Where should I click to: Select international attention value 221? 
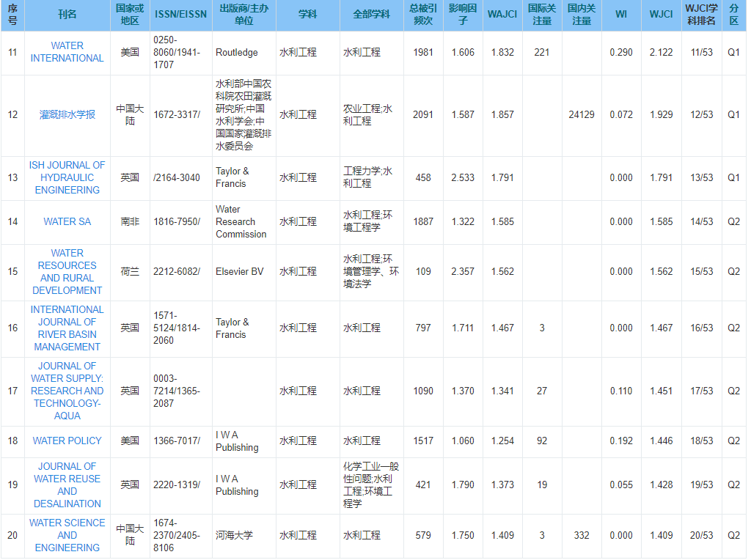[x=542, y=53]
